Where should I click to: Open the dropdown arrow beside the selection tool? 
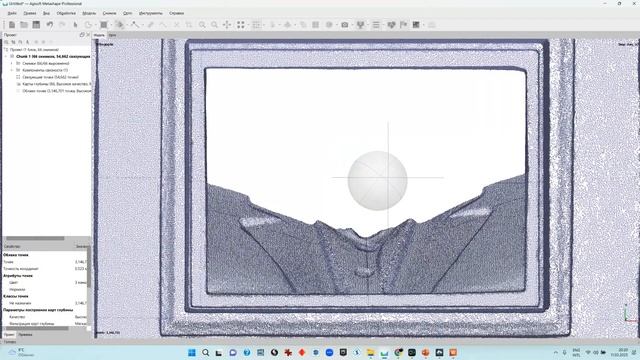click(95, 25)
